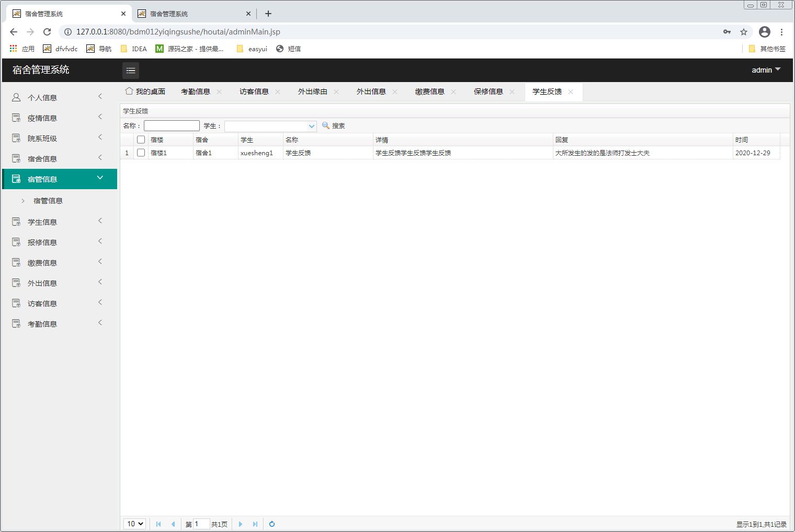The image size is (795, 532).
Task: Expand the 疫情信息 sidebar section
Action: point(100,117)
